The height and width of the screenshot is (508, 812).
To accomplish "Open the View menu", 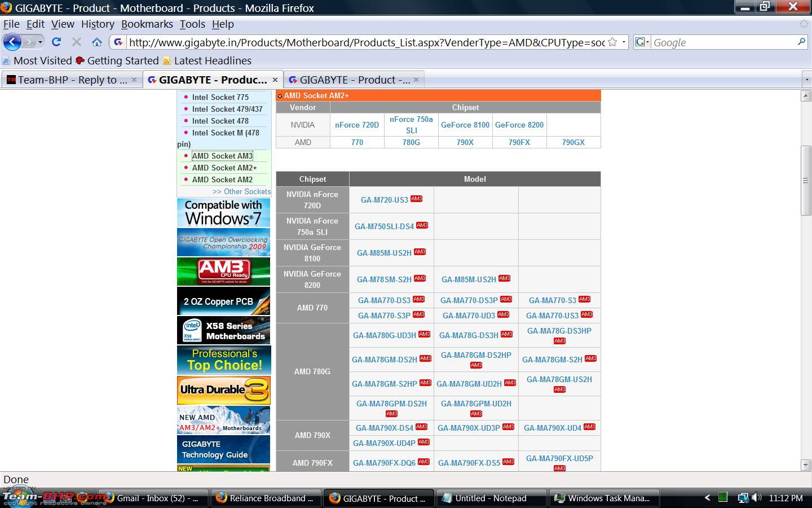I will coord(63,24).
